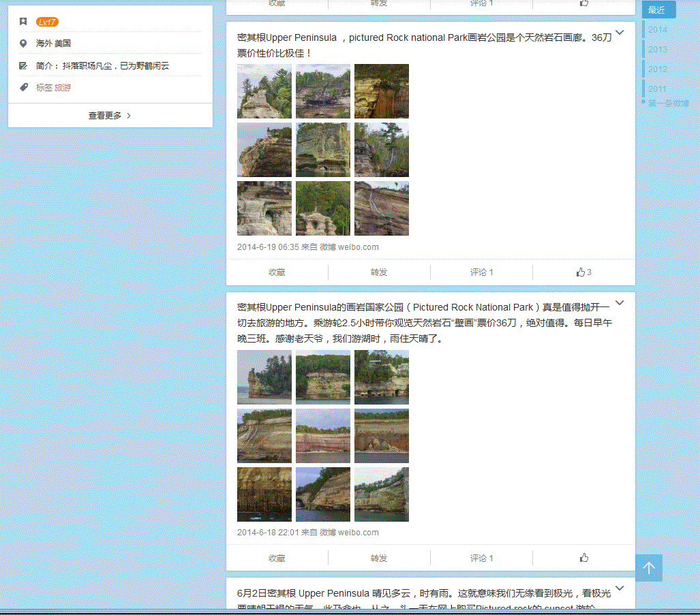Click the tag icon next to 标签
Screen dimensions: 700x615
(x=23, y=88)
